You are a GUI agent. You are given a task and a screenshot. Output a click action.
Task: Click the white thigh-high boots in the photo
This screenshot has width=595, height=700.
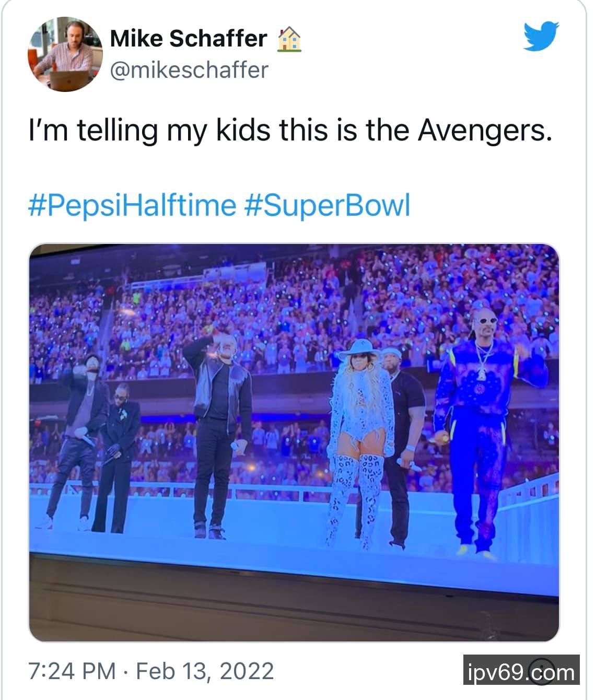pyautogui.click(x=355, y=496)
